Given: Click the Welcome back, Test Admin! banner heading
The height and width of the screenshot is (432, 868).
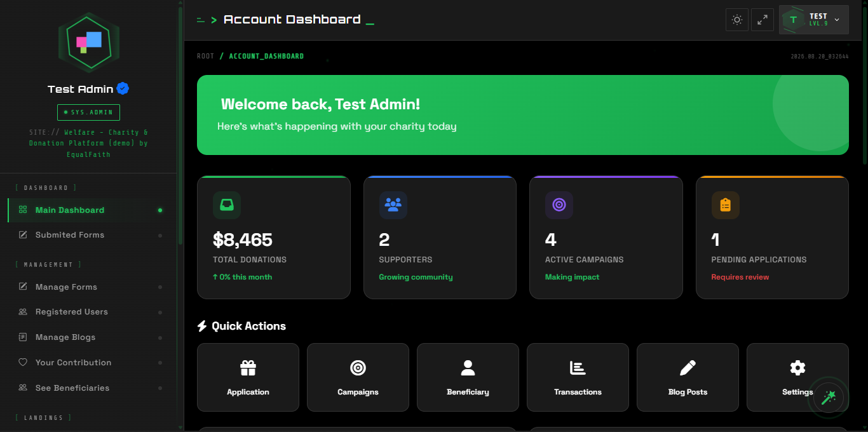Looking at the screenshot, I should [x=320, y=104].
